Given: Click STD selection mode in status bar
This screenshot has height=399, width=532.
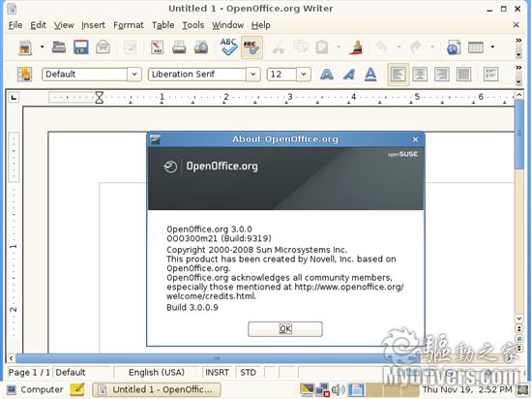Looking at the screenshot, I should coord(248,373).
